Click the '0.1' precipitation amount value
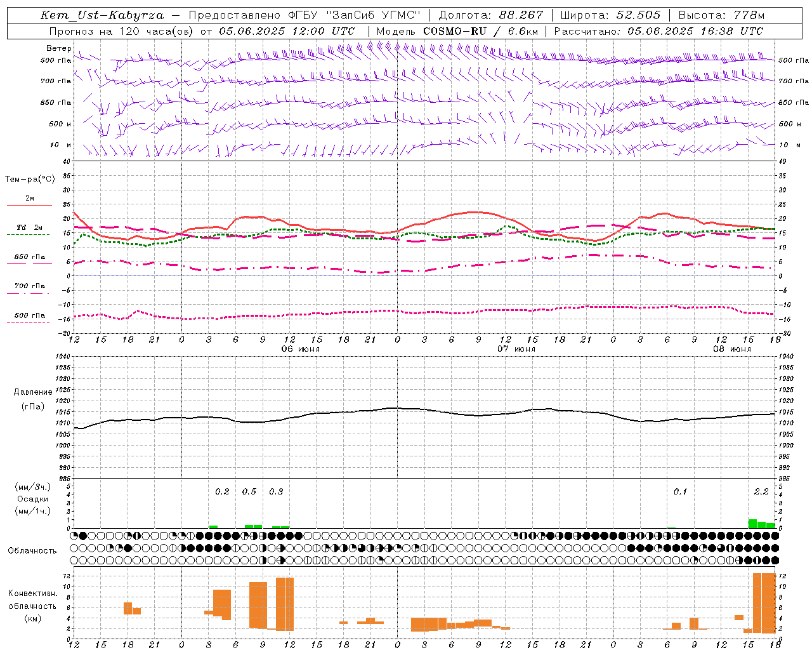Image resolution: width=812 pixels, height=650 pixels. click(680, 491)
